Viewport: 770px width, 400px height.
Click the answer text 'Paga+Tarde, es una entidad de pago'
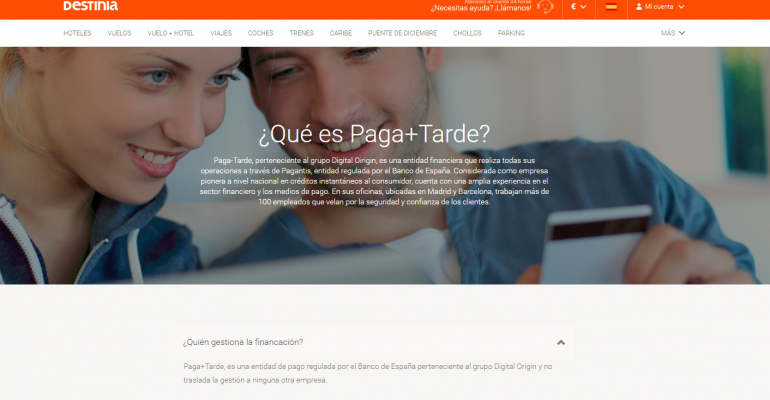point(368,373)
